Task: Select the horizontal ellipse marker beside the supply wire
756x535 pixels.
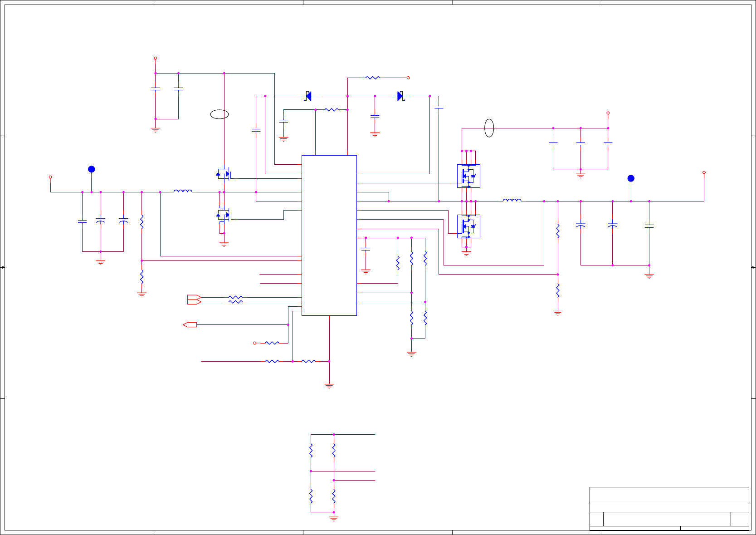Action: click(219, 114)
